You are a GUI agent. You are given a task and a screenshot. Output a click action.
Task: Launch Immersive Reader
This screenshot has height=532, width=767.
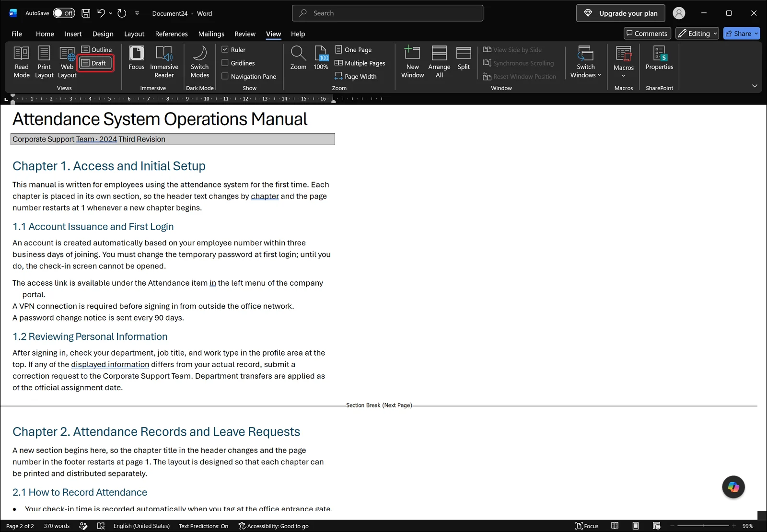pos(164,62)
